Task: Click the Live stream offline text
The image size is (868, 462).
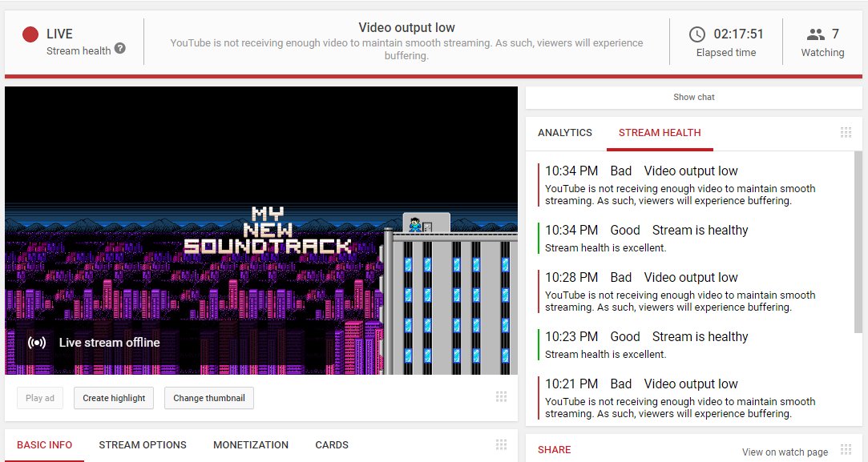Action: 110,343
